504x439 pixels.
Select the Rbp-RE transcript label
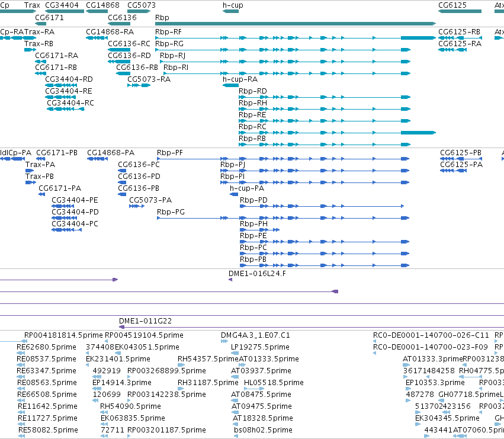coord(252,115)
